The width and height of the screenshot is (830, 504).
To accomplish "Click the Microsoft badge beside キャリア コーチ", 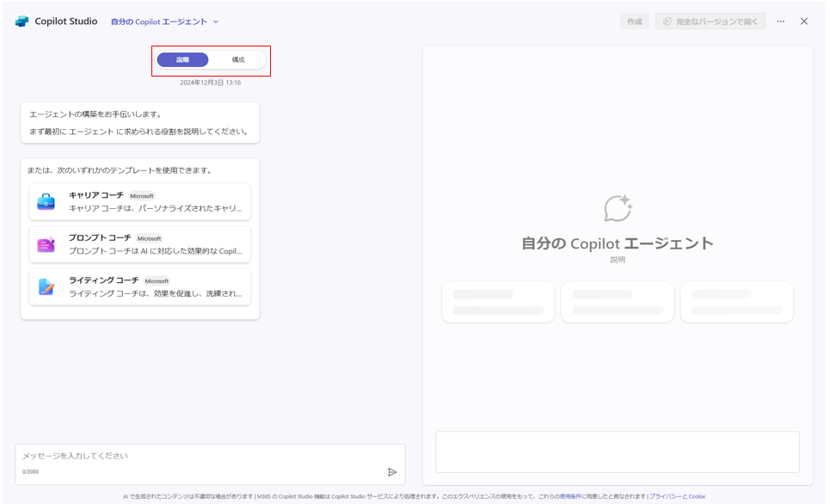I will pyautogui.click(x=142, y=196).
